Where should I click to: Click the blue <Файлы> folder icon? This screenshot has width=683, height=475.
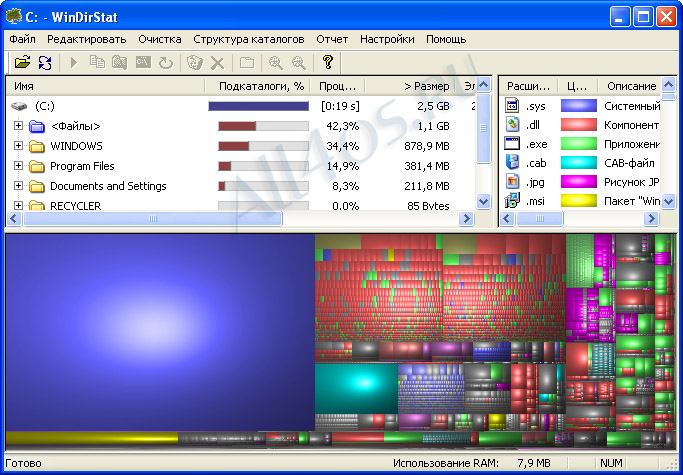coord(37,126)
